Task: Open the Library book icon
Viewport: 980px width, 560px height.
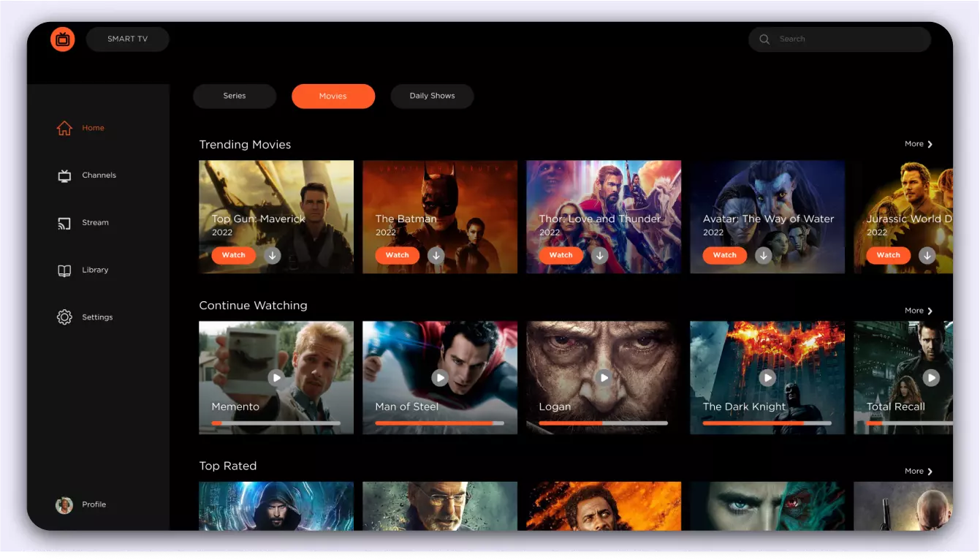Action: tap(64, 270)
